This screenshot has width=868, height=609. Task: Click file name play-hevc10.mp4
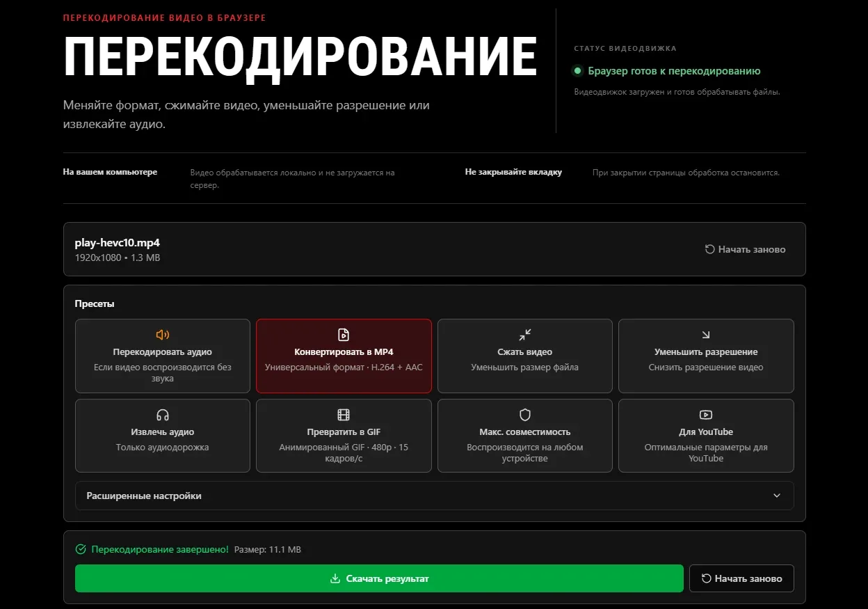[x=118, y=243]
